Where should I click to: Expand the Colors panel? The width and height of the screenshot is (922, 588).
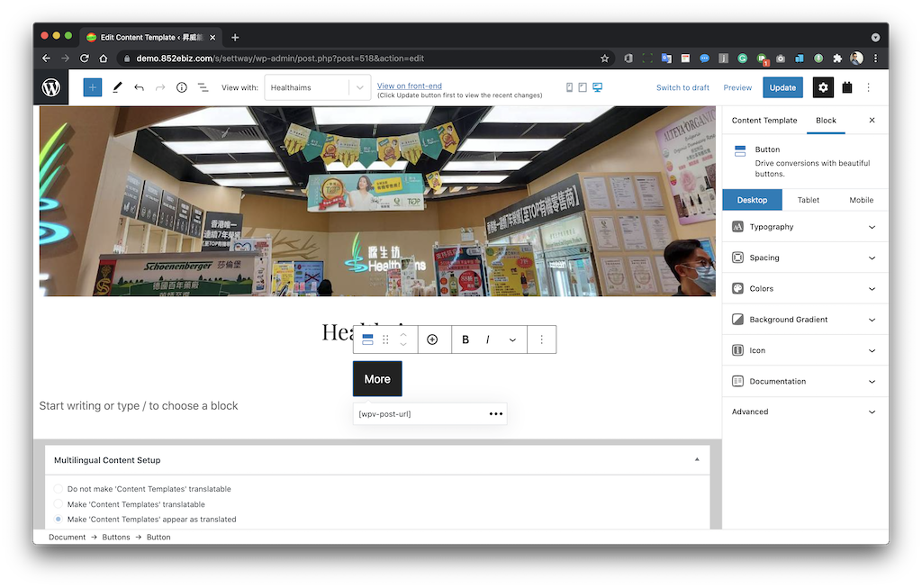coord(804,289)
